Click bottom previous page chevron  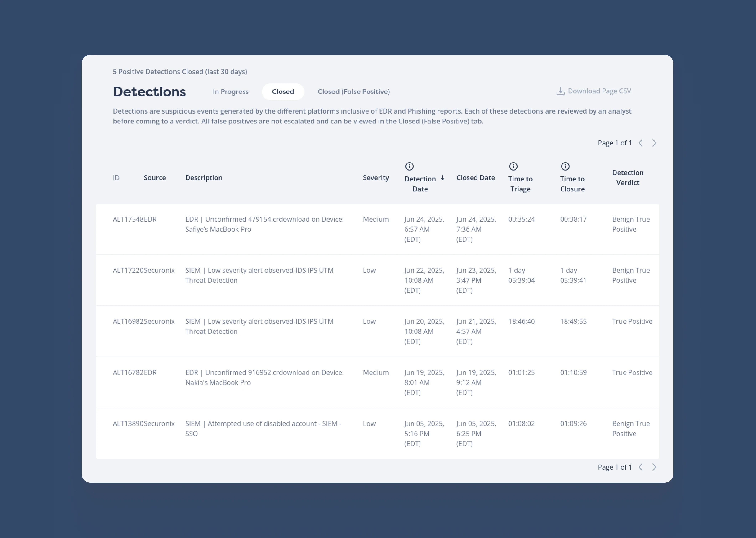(641, 467)
